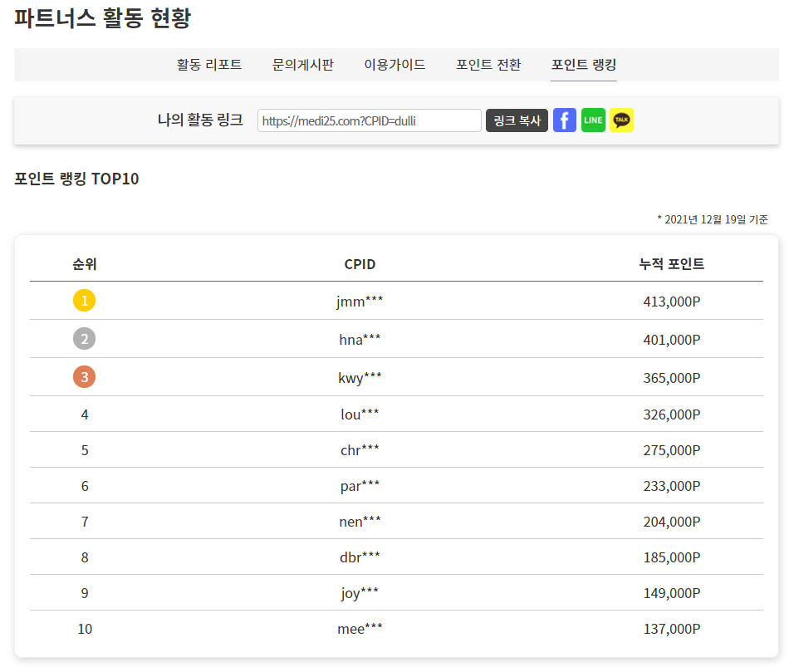The height and width of the screenshot is (672, 794).
Task: Open the 활동 리포트 tab
Action: point(209,65)
